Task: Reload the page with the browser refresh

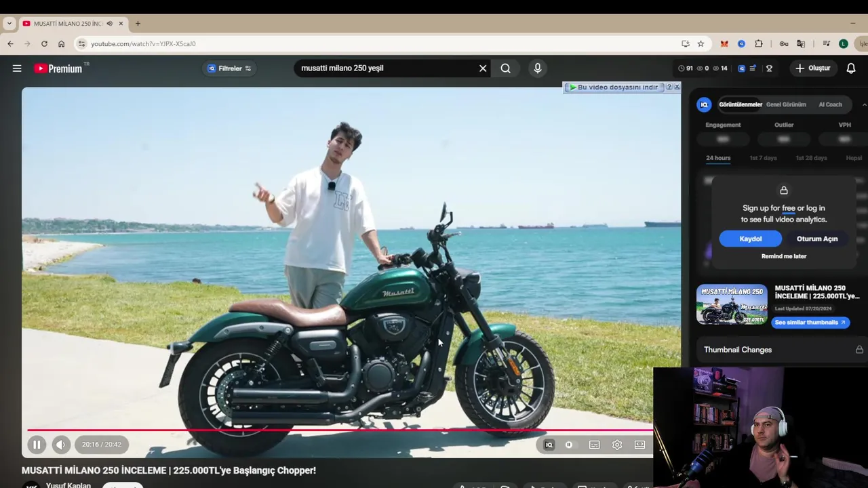Action: 44,44
